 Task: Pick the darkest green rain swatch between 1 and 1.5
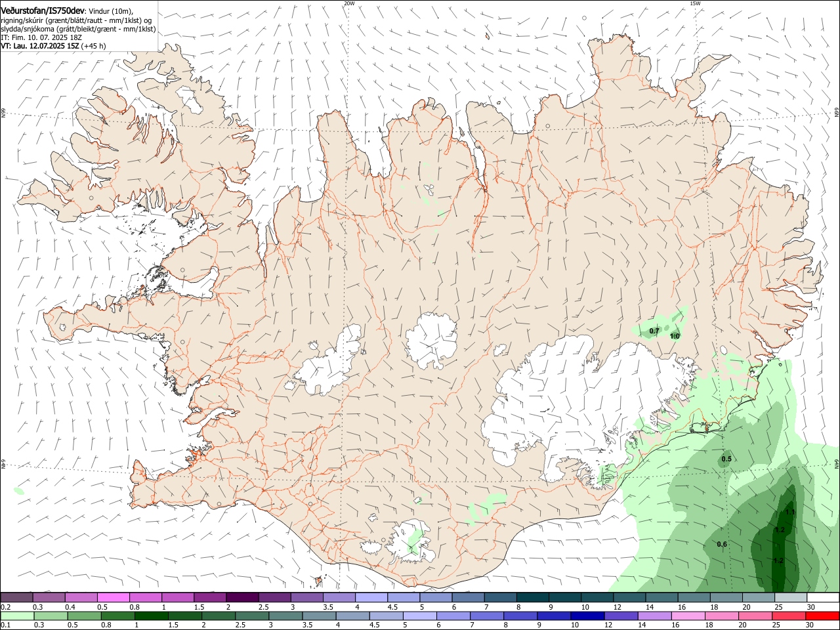[x=151, y=616]
